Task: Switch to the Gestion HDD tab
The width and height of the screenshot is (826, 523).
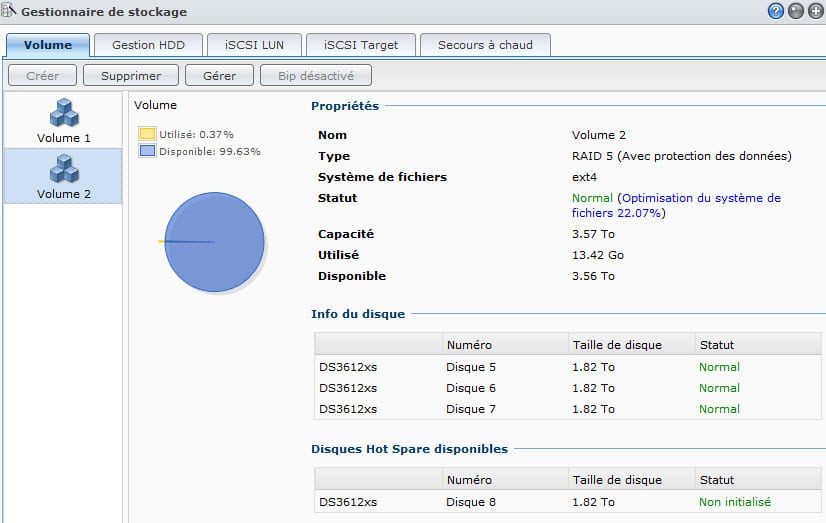Action: point(148,45)
